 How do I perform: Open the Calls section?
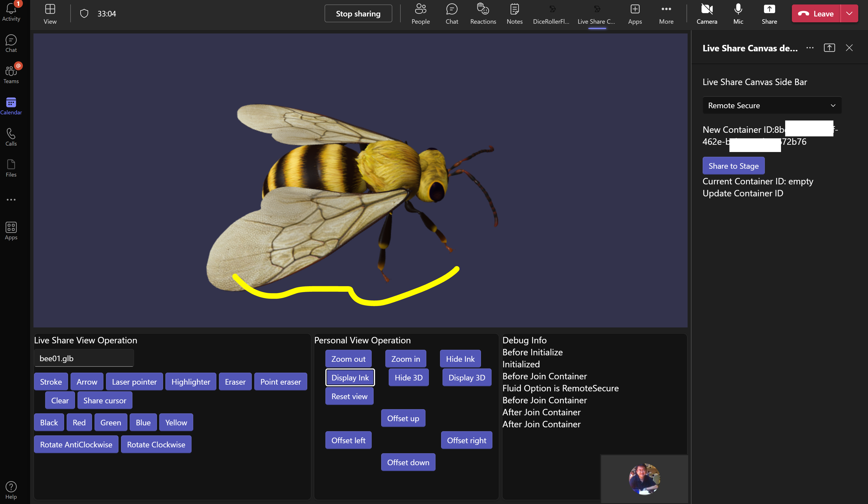[x=11, y=137]
